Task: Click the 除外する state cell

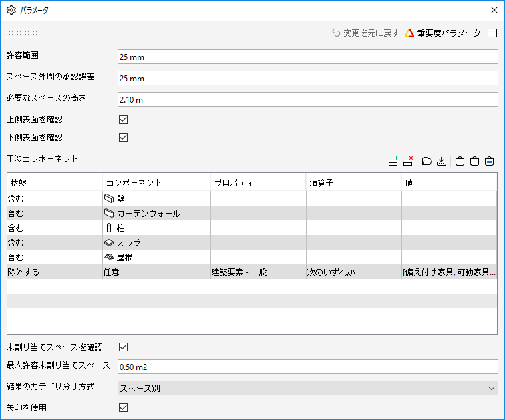Action: coord(55,272)
